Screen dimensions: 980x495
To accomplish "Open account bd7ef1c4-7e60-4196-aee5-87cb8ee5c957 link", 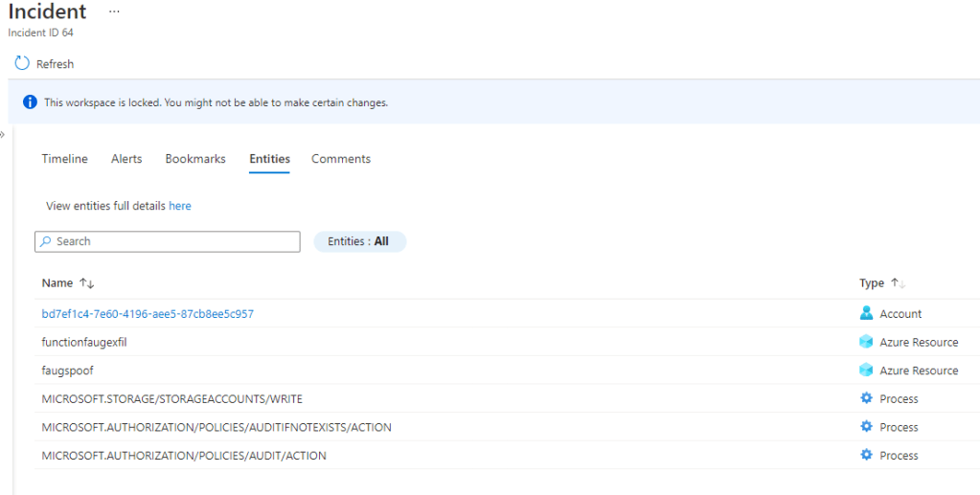I will coord(148,314).
